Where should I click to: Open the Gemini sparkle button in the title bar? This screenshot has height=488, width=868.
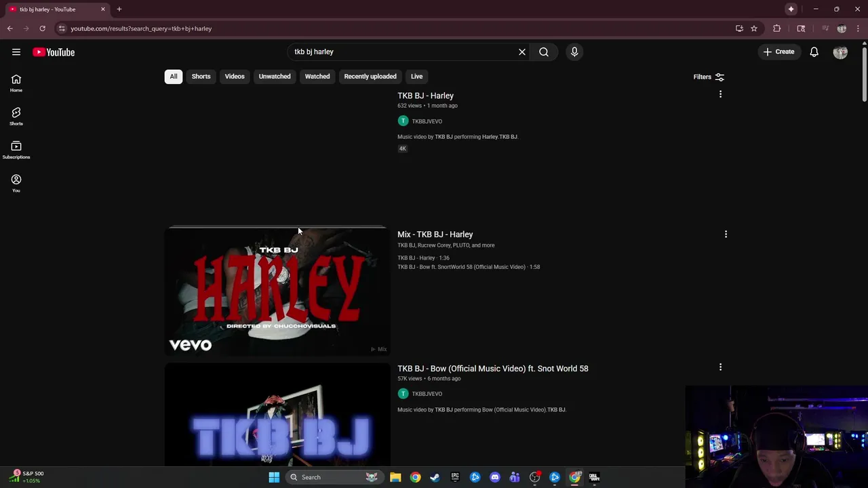pos(791,9)
